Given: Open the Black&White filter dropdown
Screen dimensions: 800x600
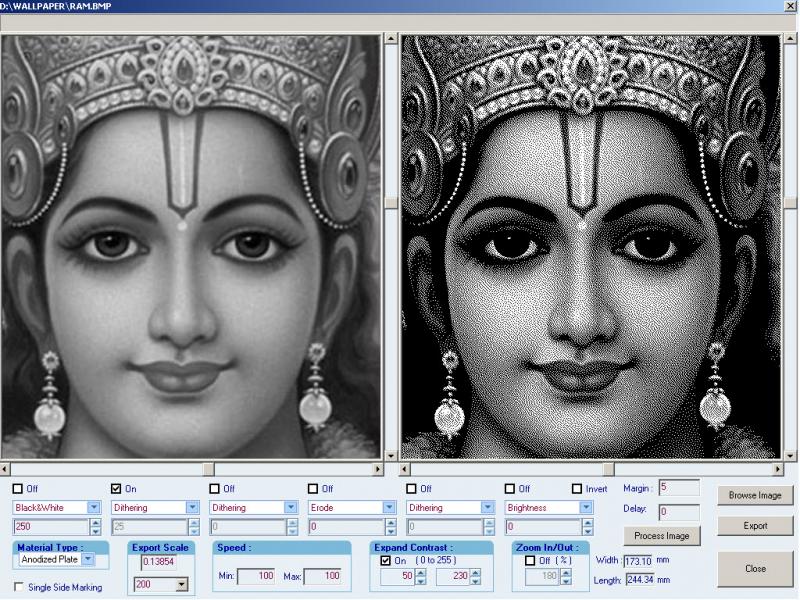Looking at the screenshot, I should (94, 507).
